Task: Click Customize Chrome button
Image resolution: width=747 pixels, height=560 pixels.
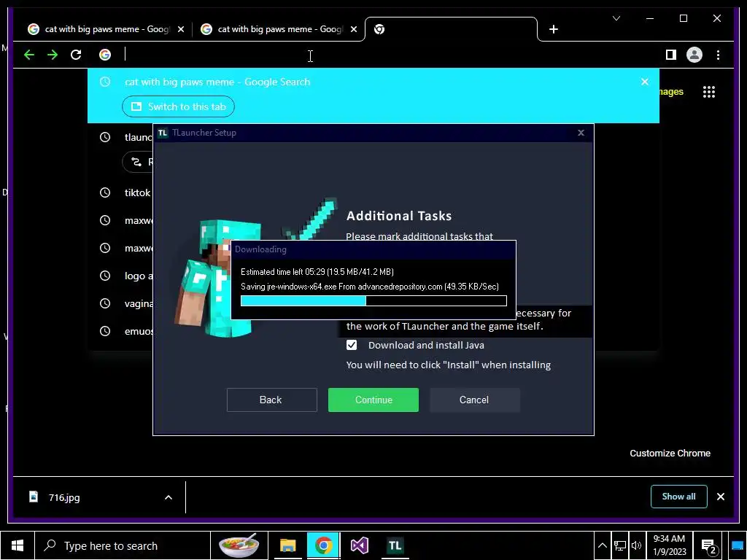Action: click(x=670, y=454)
